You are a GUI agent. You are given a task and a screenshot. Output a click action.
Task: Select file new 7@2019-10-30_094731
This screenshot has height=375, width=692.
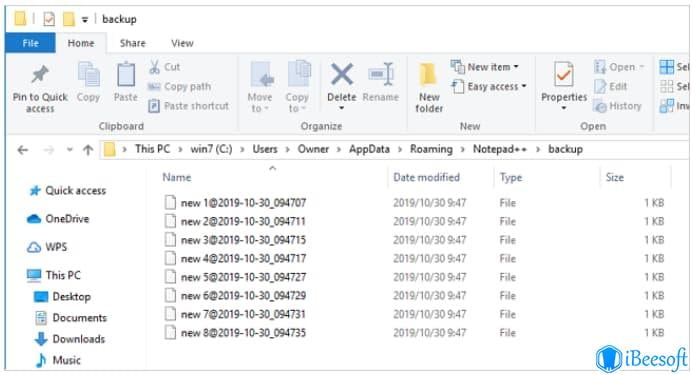[x=235, y=314]
